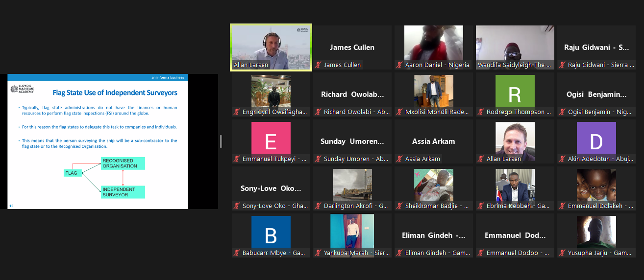Click the divider handle between slide and gallery
Image resolution: width=644 pixels, height=280 pixels.
221,141
